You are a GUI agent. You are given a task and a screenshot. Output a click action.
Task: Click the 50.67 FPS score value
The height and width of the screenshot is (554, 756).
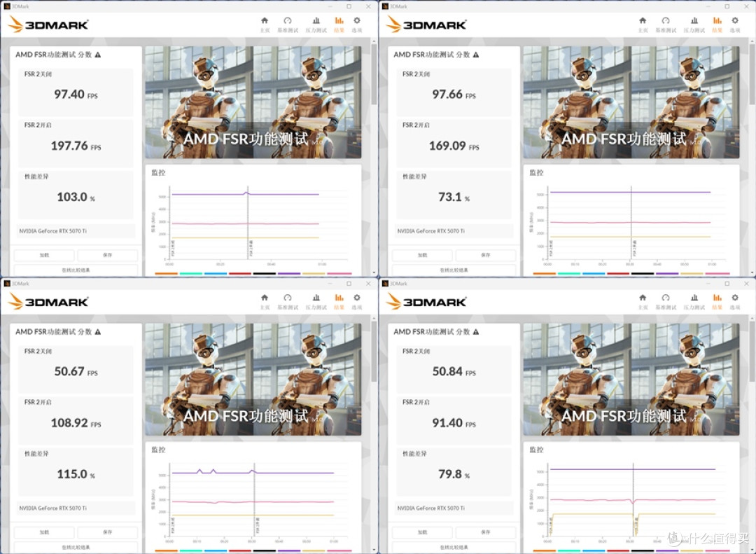(x=76, y=371)
